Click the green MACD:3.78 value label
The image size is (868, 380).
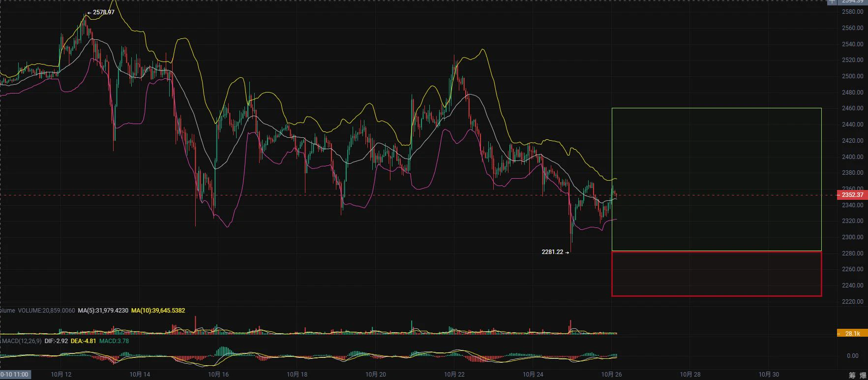point(114,341)
